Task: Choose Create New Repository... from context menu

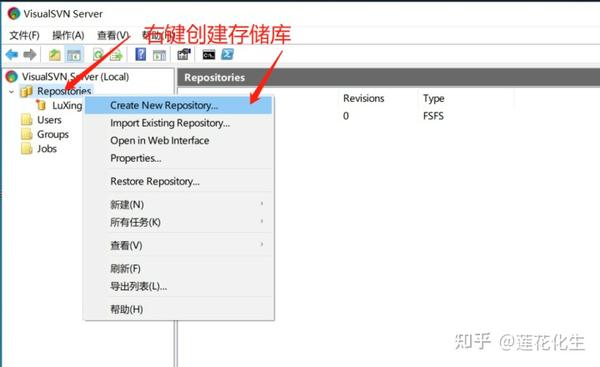Action: coord(178,105)
